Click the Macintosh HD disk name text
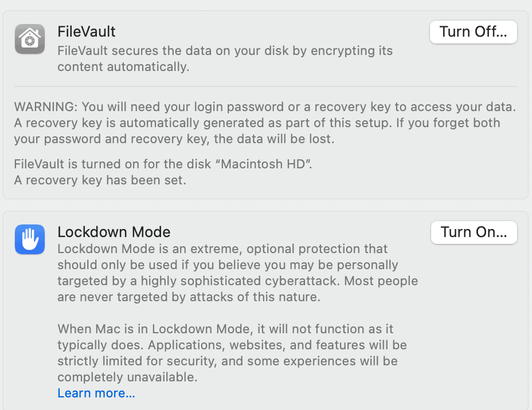The width and height of the screenshot is (532, 410). coord(264,164)
